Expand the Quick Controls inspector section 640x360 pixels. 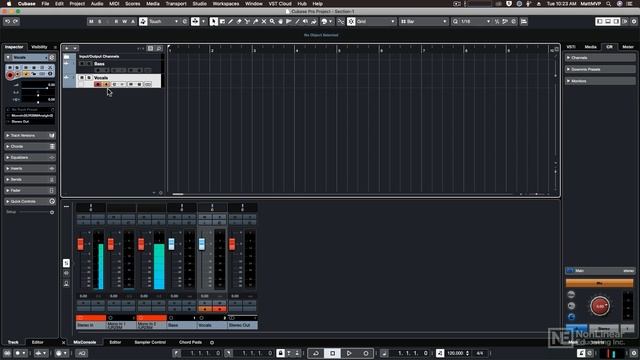coord(30,202)
